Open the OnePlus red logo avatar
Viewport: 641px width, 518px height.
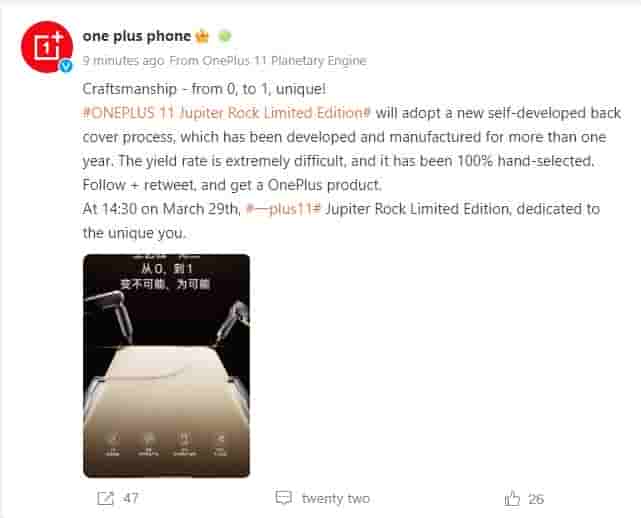47,47
